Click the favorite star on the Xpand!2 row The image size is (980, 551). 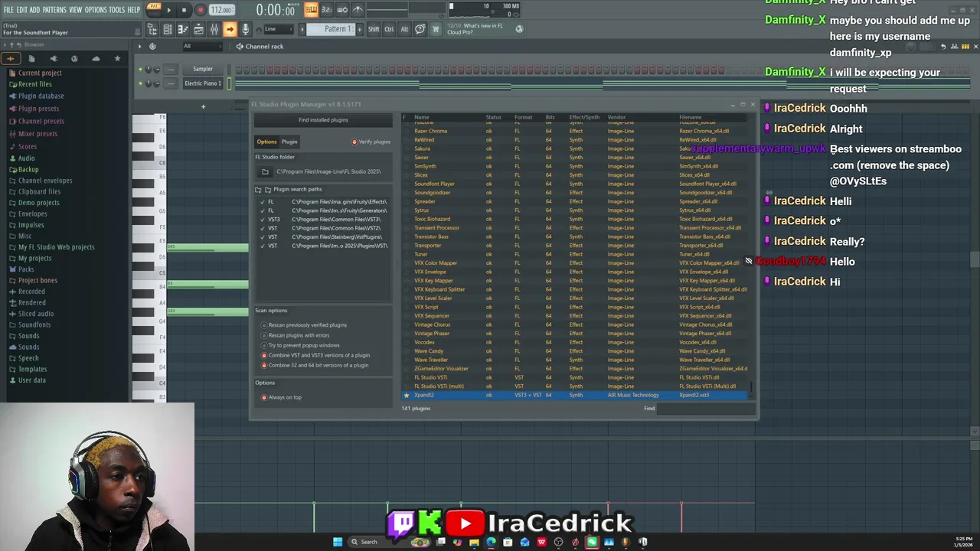click(407, 395)
